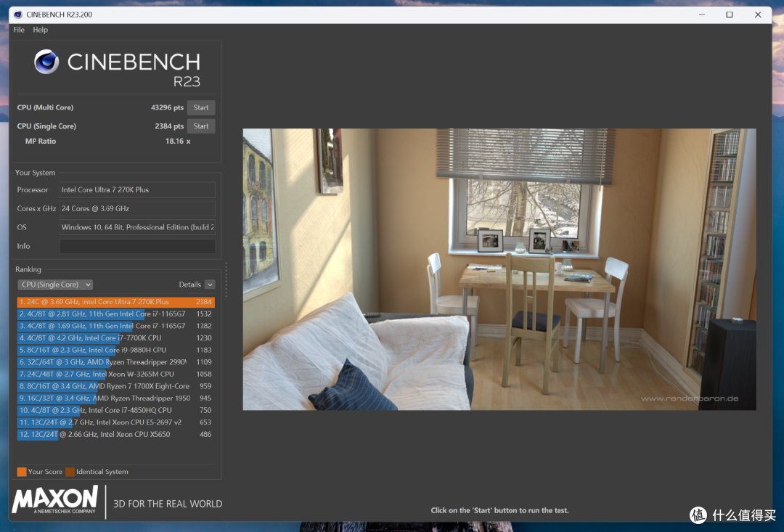Select ranking row 9 AMD Ryzen Threadripper 1950

[116, 398]
